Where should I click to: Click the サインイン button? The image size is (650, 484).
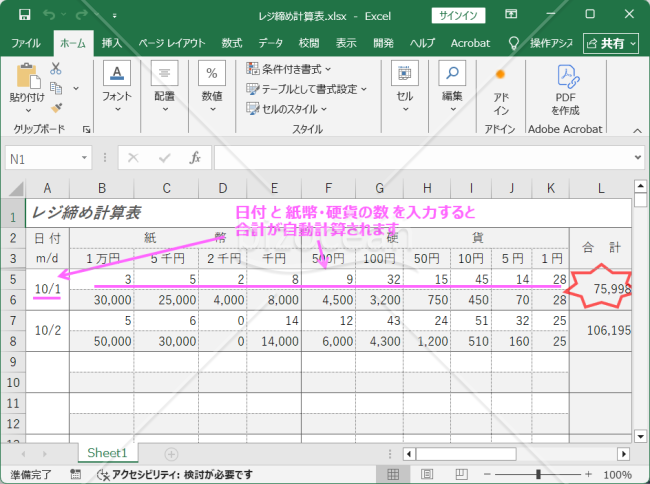click(458, 16)
